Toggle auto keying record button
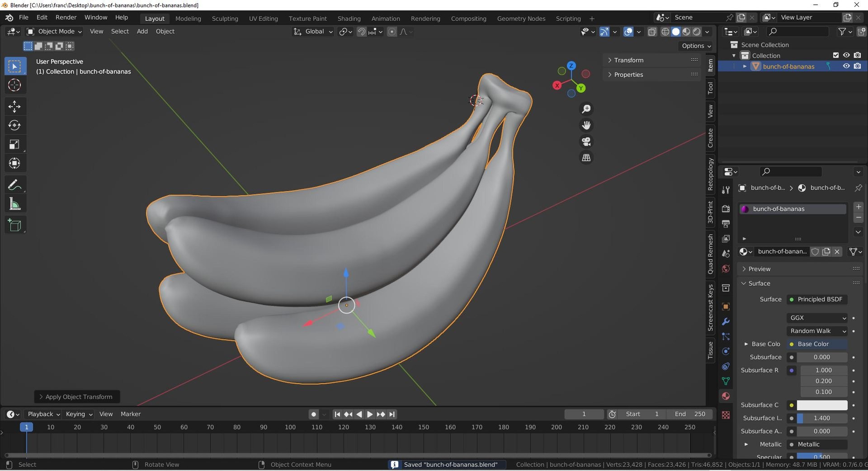The image size is (868, 471). [313, 414]
